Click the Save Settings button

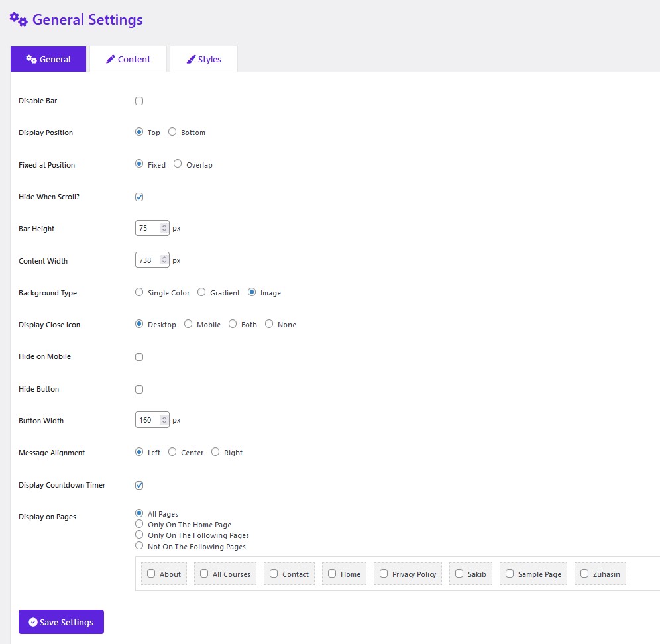(x=61, y=622)
